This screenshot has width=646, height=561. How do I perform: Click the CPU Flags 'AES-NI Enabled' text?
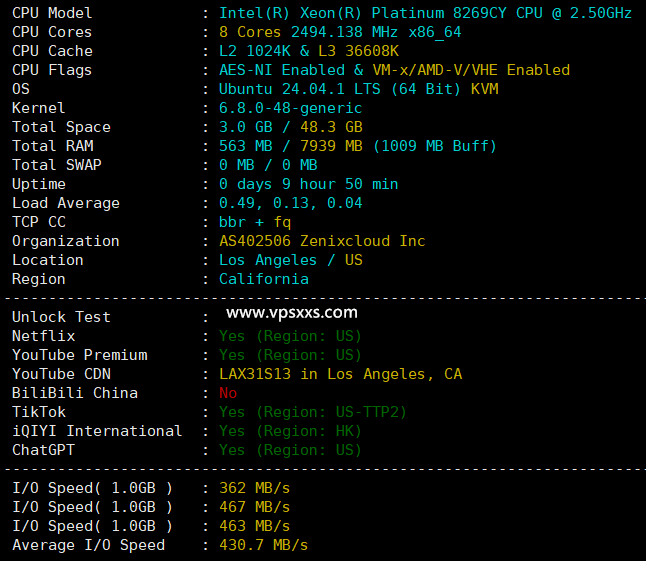[282, 70]
